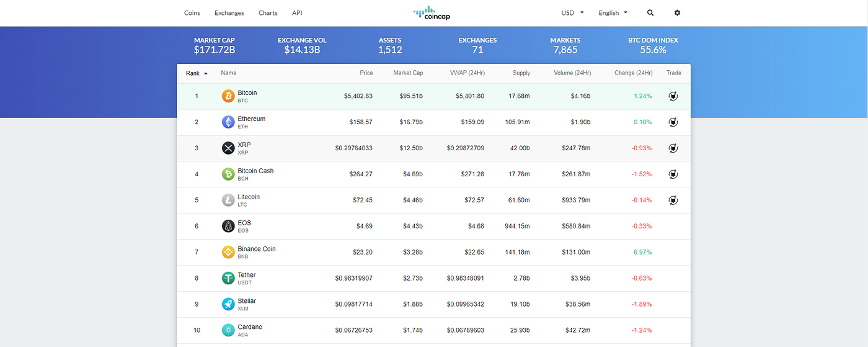The width and height of the screenshot is (868, 347).
Task: Open the API menu item
Action: (x=297, y=13)
